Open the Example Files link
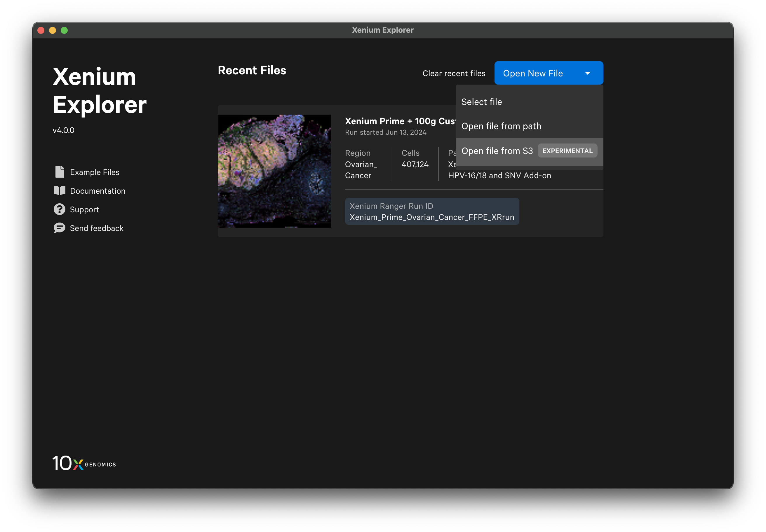 [x=94, y=172]
